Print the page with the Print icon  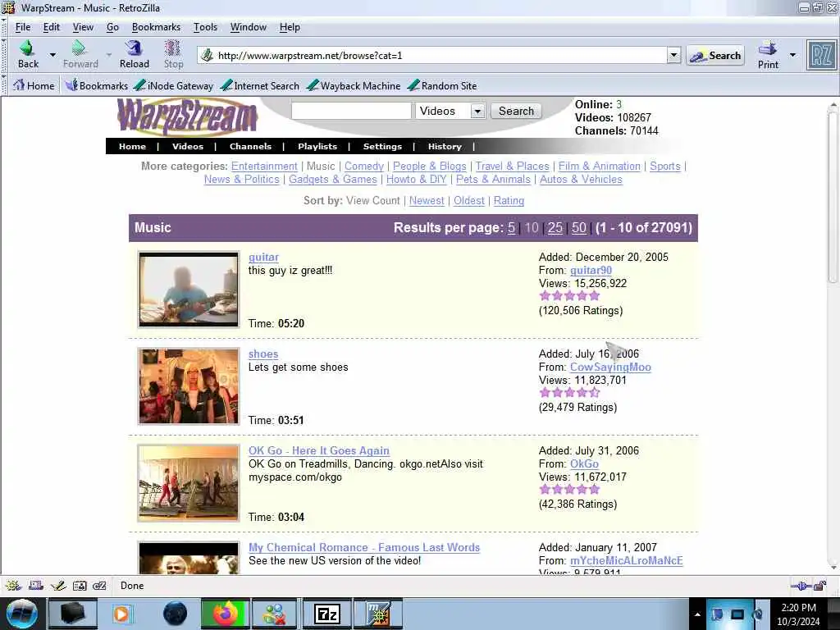coord(768,48)
